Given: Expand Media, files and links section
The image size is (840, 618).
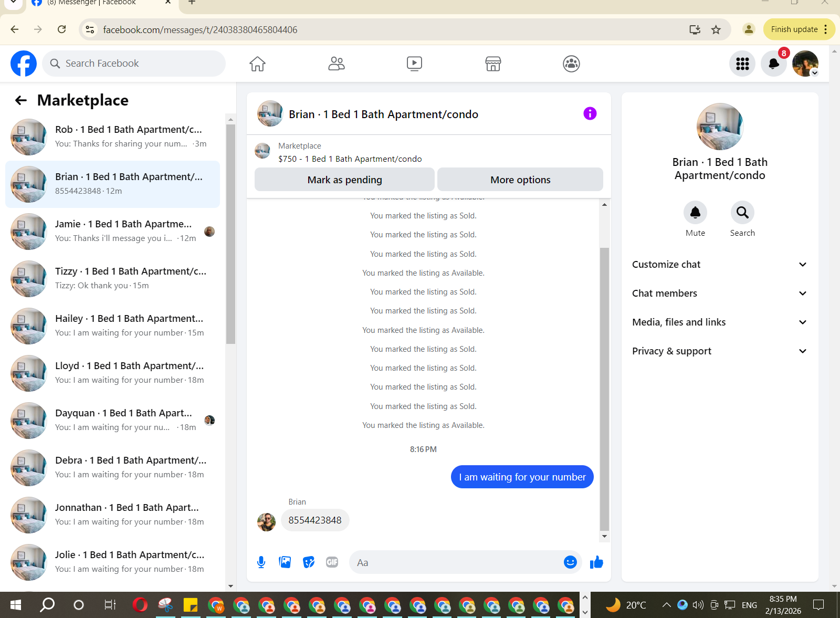Looking at the screenshot, I should [x=719, y=322].
